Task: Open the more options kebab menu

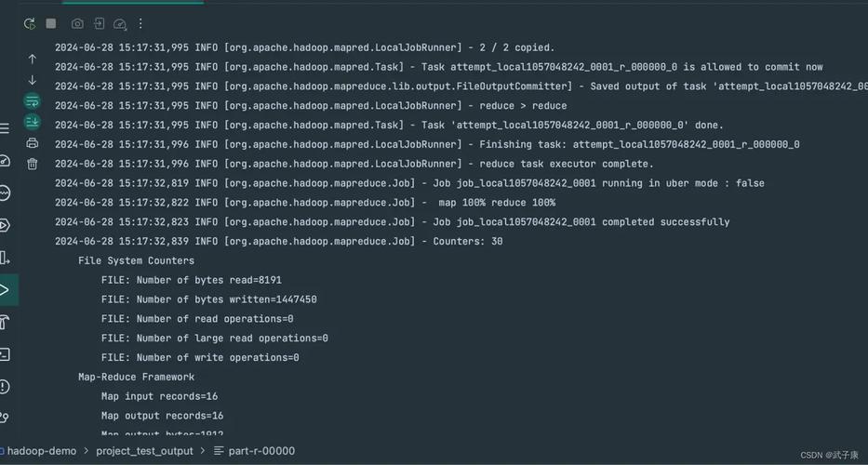Action: (140, 23)
